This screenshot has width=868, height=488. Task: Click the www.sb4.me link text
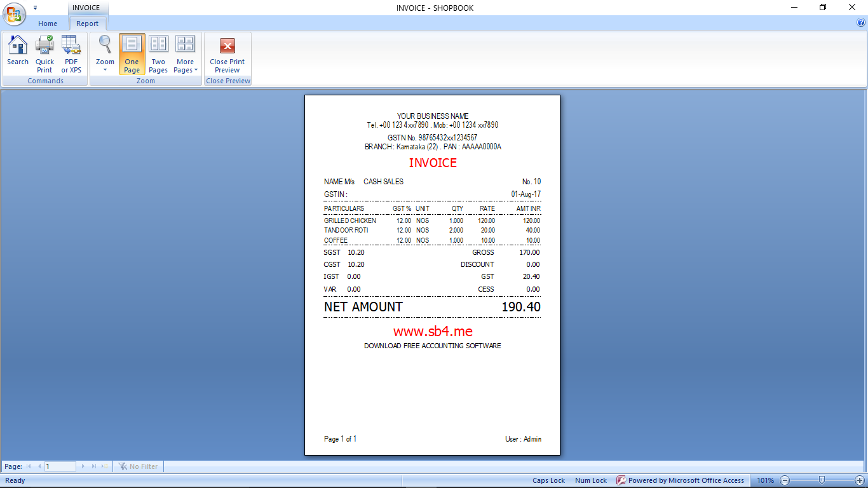pos(433,331)
